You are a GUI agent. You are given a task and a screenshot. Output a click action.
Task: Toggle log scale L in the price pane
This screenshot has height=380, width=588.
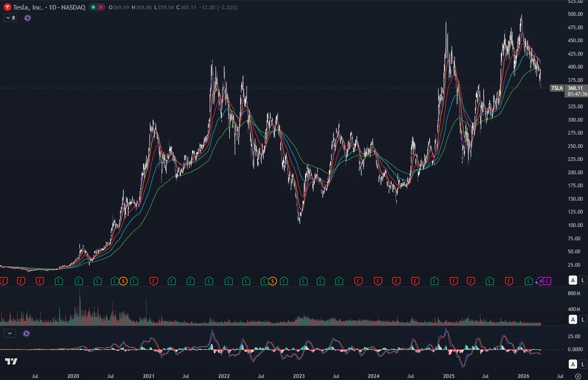pos(582,281)
